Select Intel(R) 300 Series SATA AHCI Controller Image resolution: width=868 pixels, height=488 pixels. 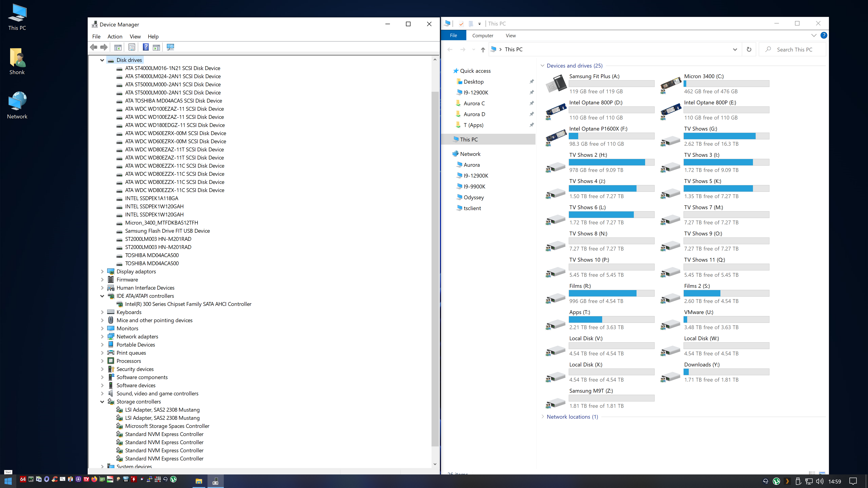coord(188,304)
